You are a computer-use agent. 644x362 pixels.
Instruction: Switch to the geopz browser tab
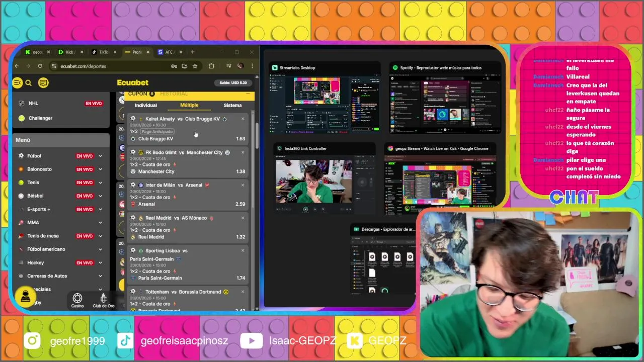(x=37, y=52)
